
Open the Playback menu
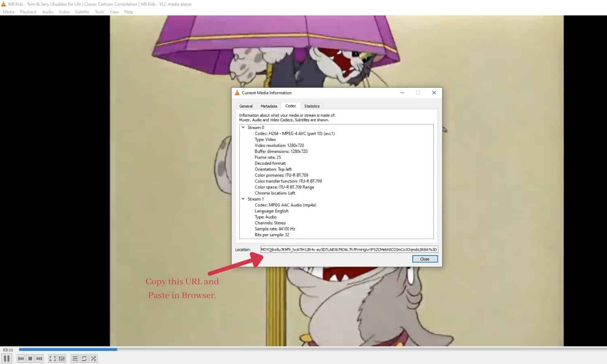[x=28, y=12]
